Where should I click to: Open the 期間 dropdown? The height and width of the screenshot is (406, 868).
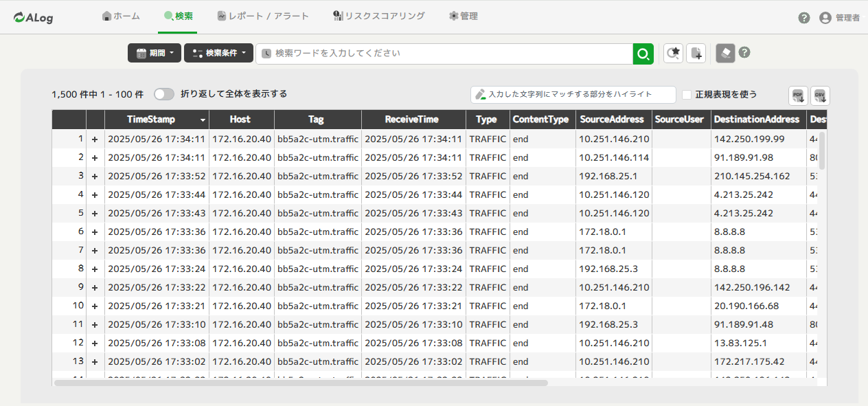[x=155, y=53]
